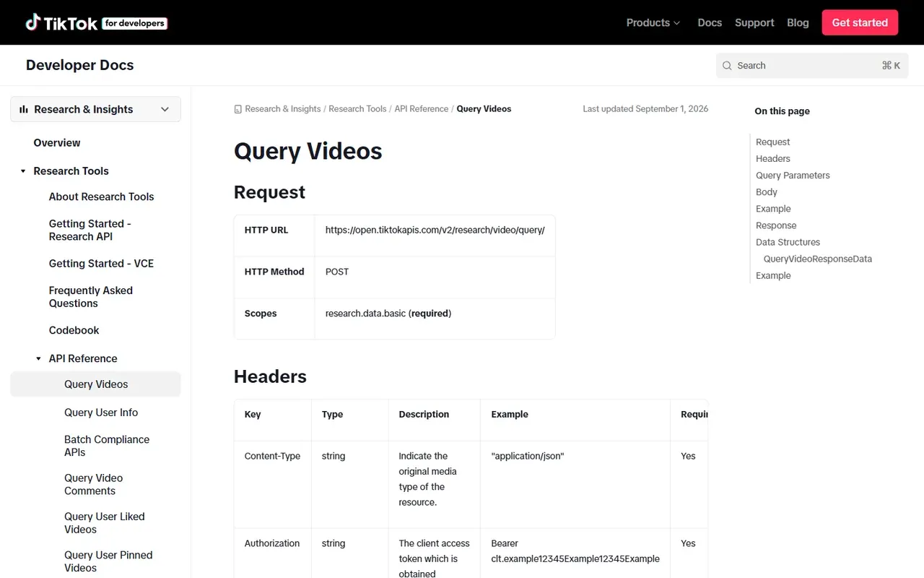Image resolution: width=924 pixels, height=578 pixels.
Task: Open Docs in the top navigation
Action: [x=710, y=22]
